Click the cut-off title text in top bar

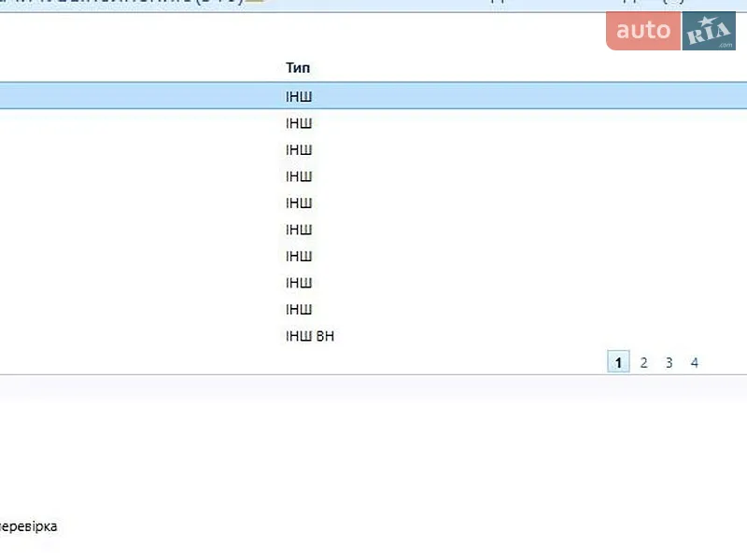[x=121, y=2]
